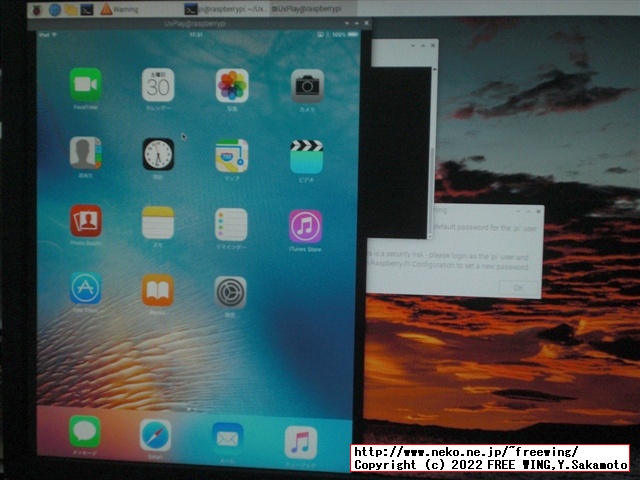Launch the App Store
Screen dimensions: 640x480
[85, 288]
